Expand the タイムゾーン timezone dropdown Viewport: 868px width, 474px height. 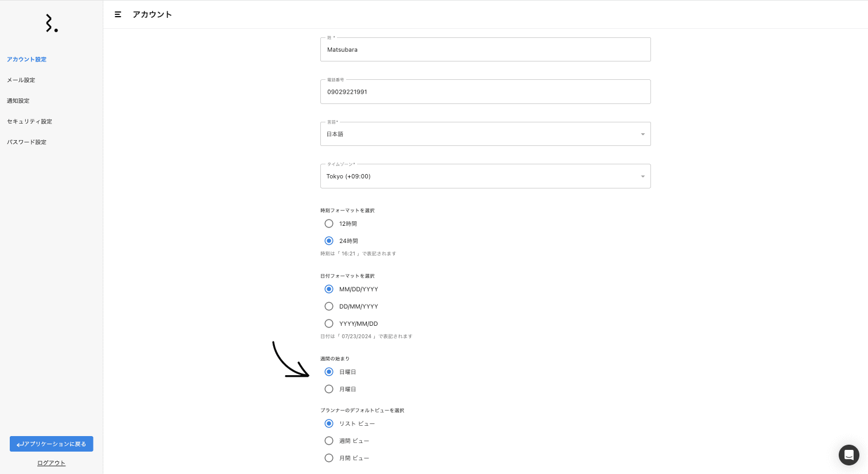[485, 176]
